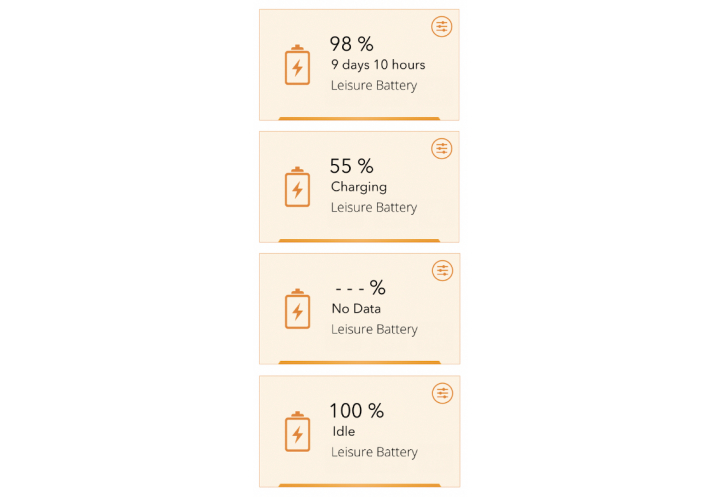Open settings icon on the 98 % card
Screen dimensions: 720x497
[x=442, y=27]
